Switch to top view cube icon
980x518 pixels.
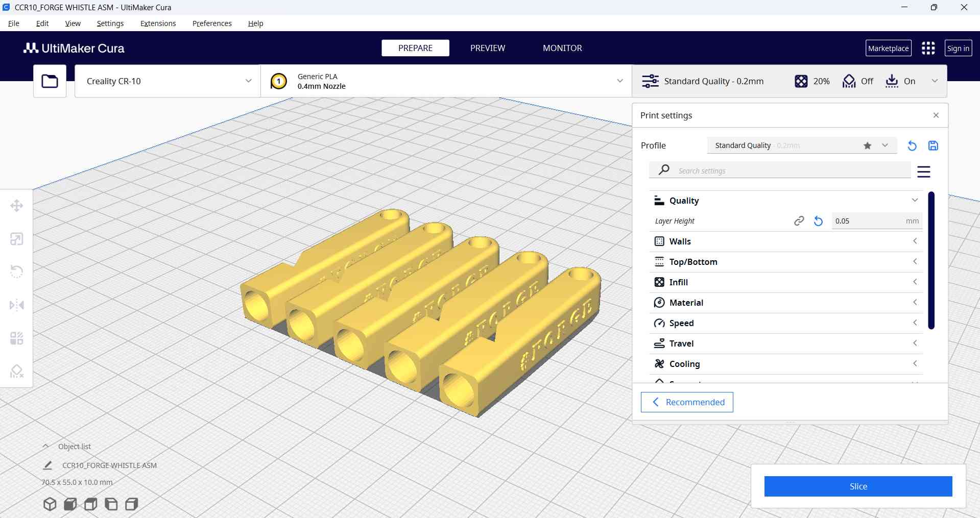point(90,504)
